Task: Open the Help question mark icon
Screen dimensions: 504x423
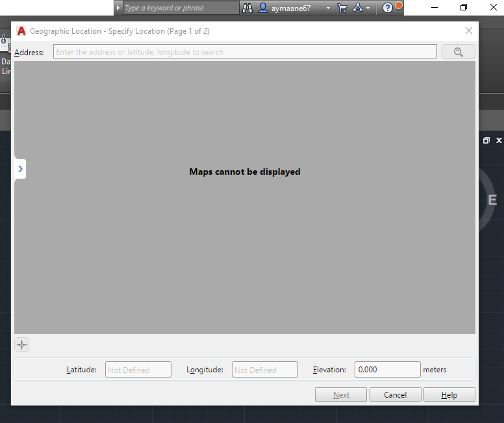Action: tap(387, 8)
